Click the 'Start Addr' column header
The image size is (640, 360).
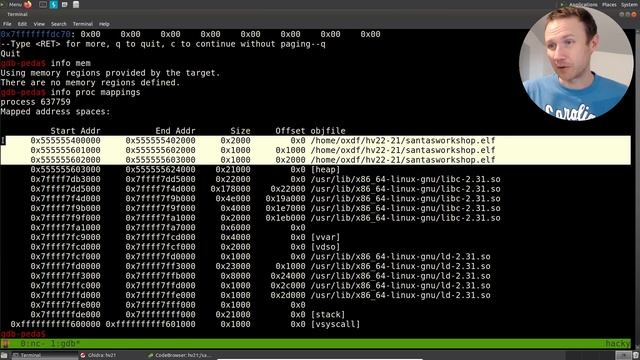tap(76, 131)
